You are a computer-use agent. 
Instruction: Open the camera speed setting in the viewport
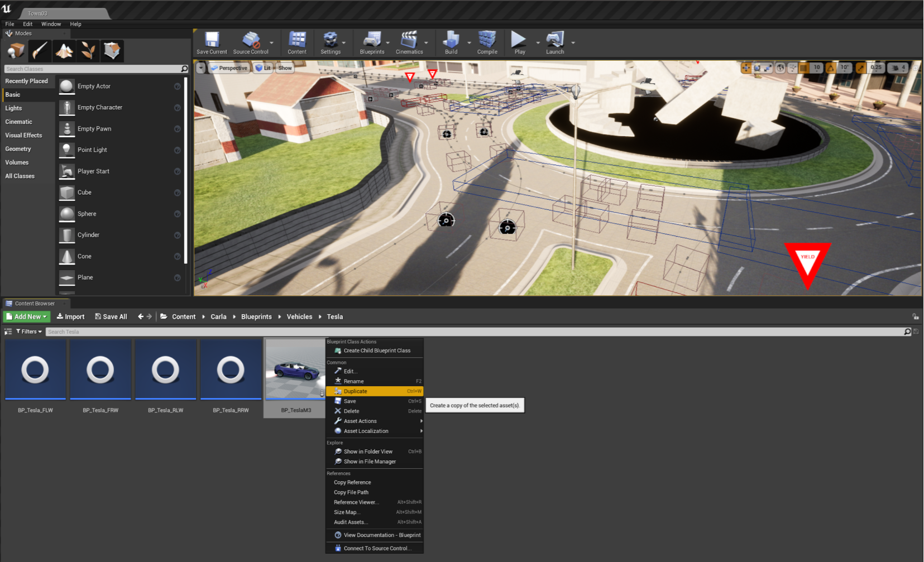[899, 68]
